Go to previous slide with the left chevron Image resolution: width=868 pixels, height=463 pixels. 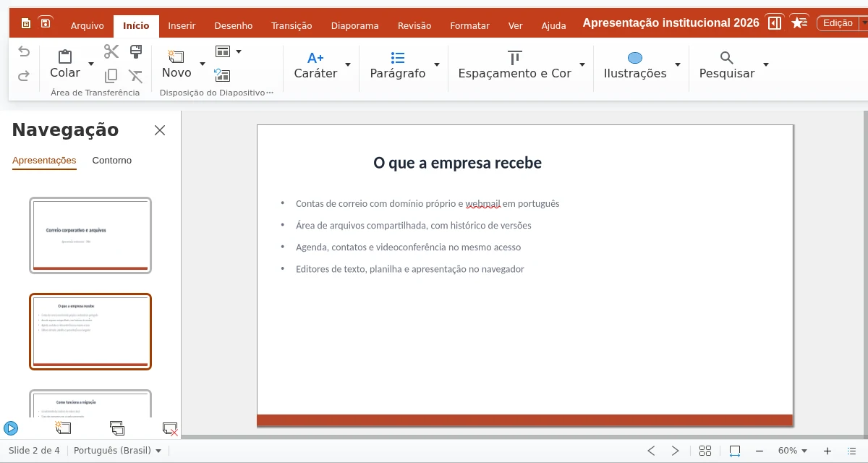coord(651,451)
